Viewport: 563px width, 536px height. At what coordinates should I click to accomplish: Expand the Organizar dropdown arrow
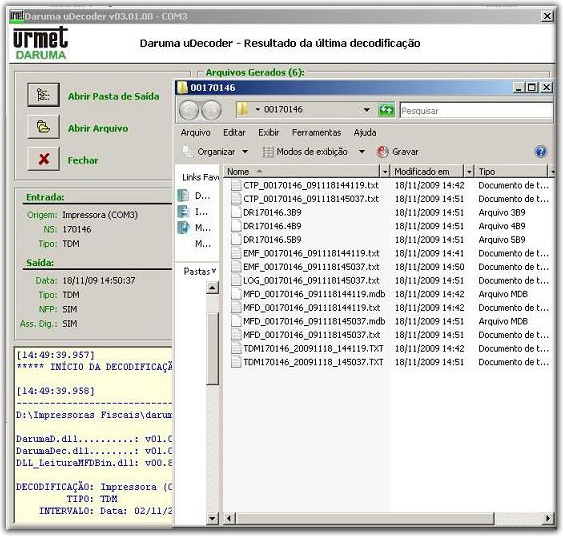pyautogui.click(x=245, y=152)
